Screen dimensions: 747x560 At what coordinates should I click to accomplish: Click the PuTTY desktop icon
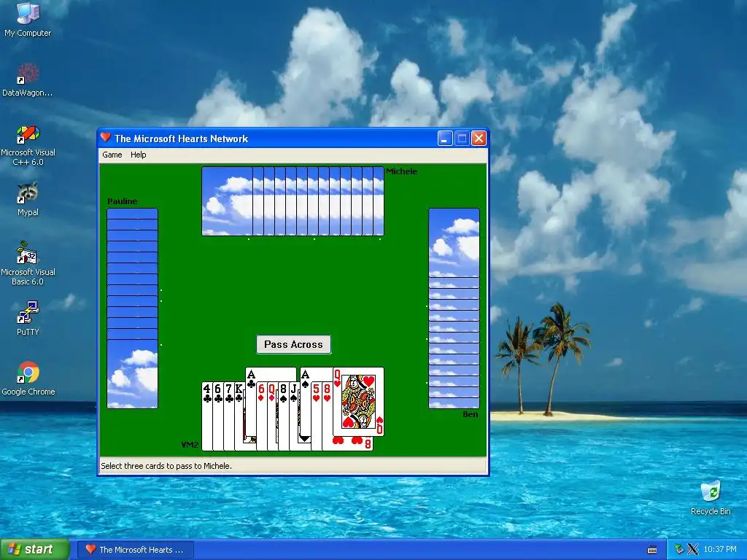(x=28, y=318)
